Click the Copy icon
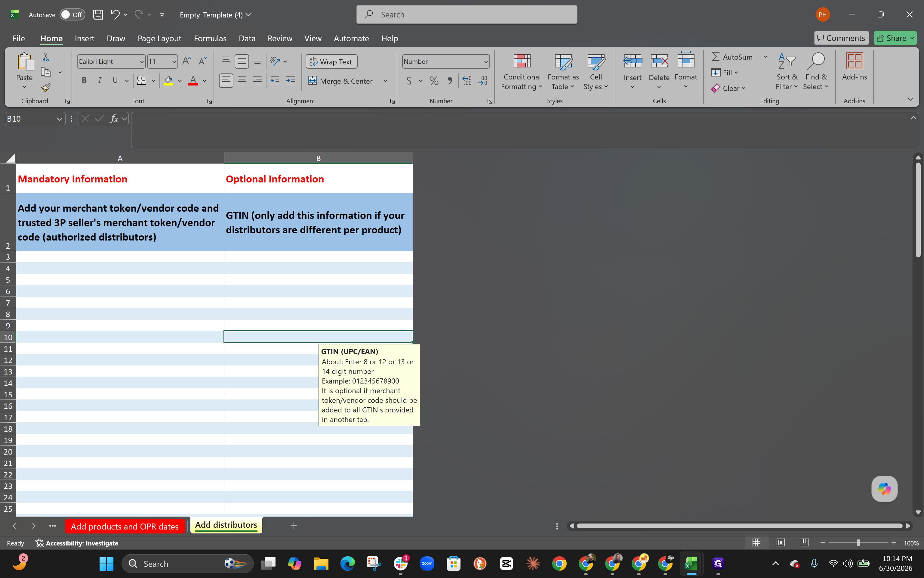 [x=45, y=72]
